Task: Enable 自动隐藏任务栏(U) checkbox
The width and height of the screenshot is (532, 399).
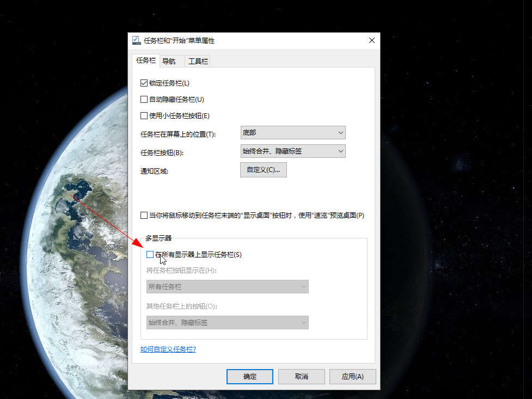Action: (x=144, y=100)
